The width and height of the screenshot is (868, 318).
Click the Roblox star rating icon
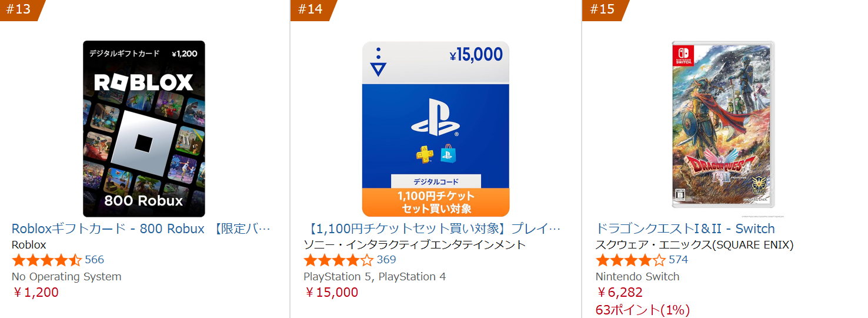46,260
